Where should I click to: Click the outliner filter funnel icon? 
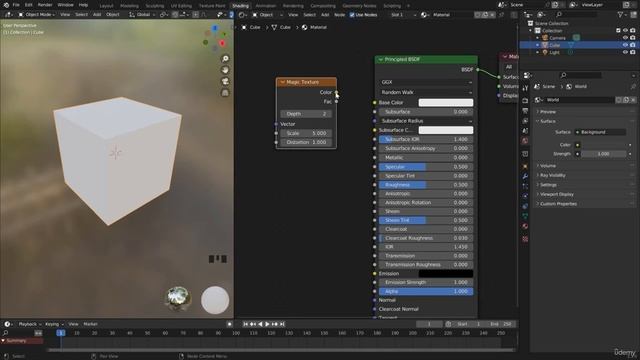(621, 14)
